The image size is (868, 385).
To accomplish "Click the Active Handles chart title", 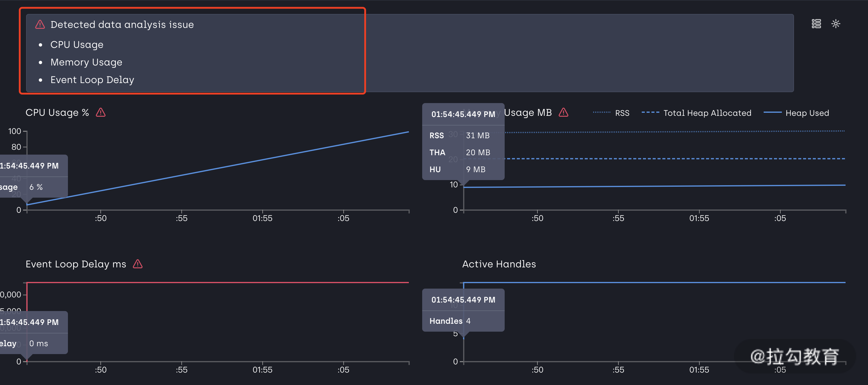I will point(499,264).
